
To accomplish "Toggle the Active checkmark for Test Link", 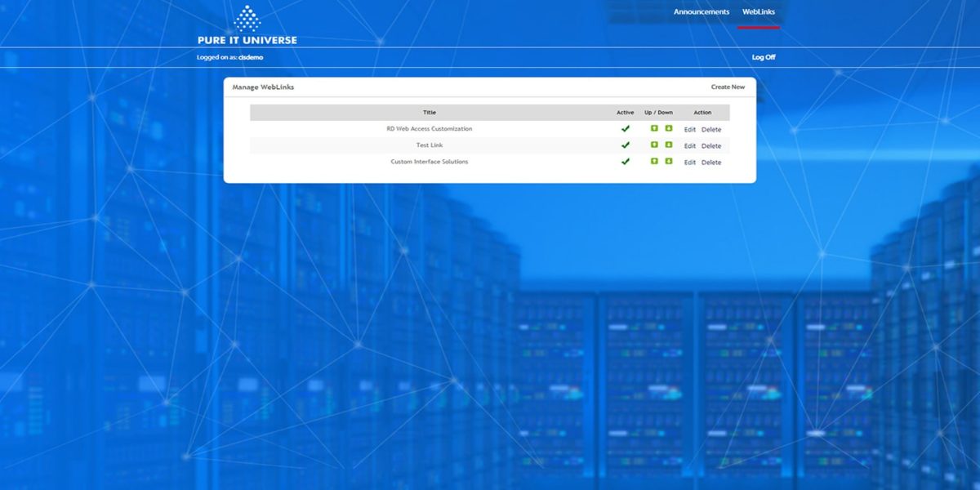I will point(626,145).
